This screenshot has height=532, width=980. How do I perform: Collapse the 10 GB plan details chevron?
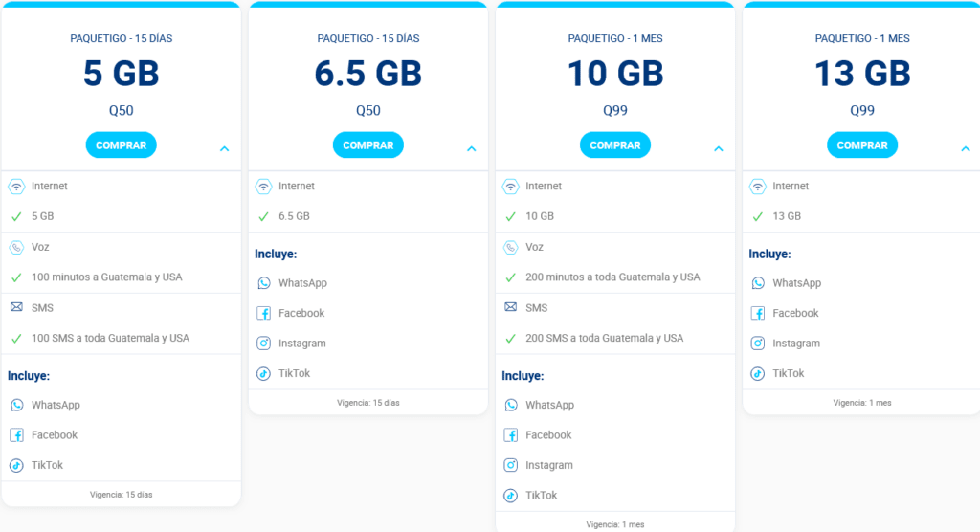click(x=718, y=148)
